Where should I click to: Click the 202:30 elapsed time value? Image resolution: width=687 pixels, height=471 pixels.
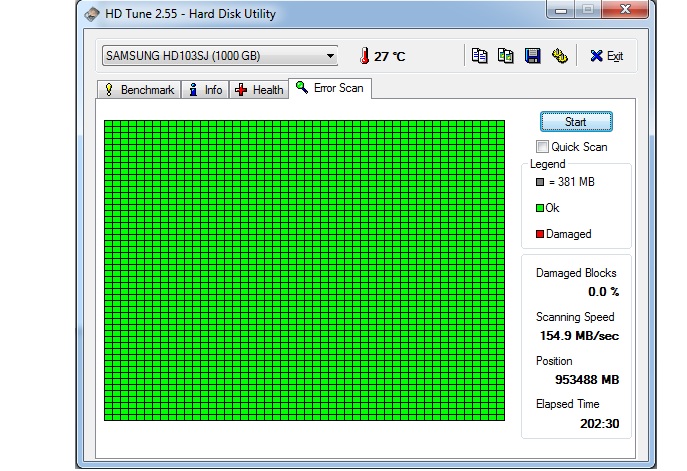(x=599, y=424)
